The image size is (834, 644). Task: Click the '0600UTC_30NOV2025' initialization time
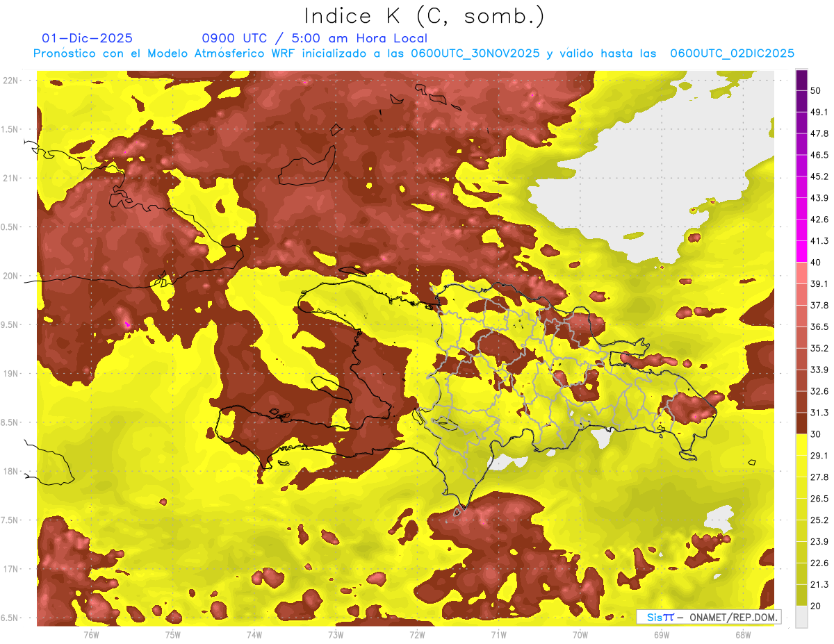(475, 53)
